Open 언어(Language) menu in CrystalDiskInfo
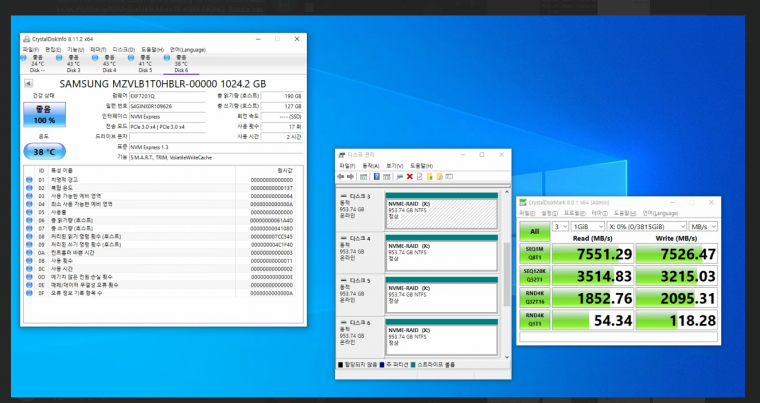 [188, 49]
